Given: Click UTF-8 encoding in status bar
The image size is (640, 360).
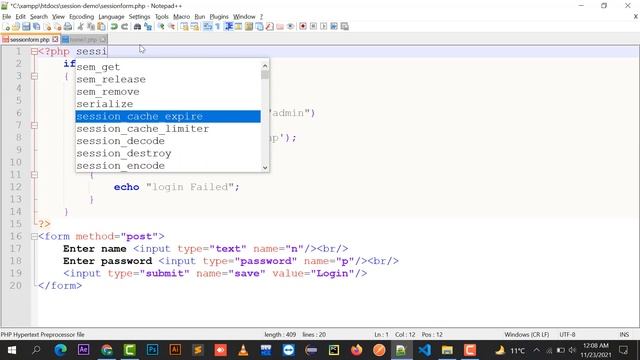Looking at the screenshot, I should 567,334.
